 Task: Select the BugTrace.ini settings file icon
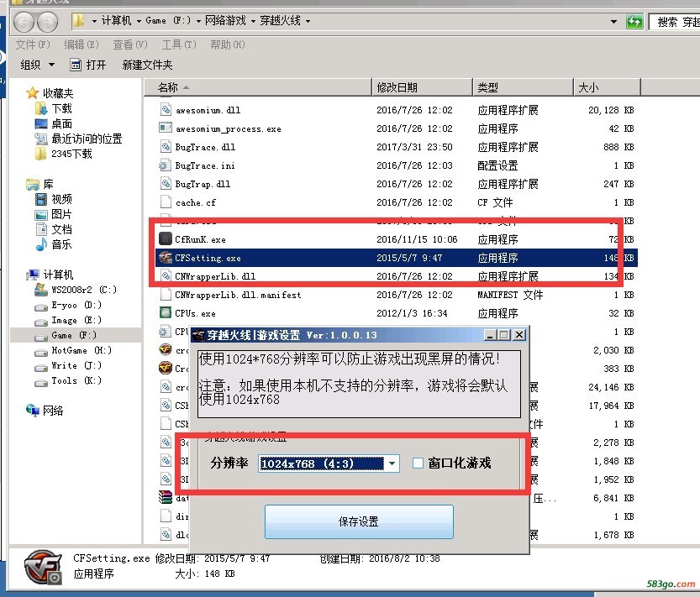click(x=166, y=165)
